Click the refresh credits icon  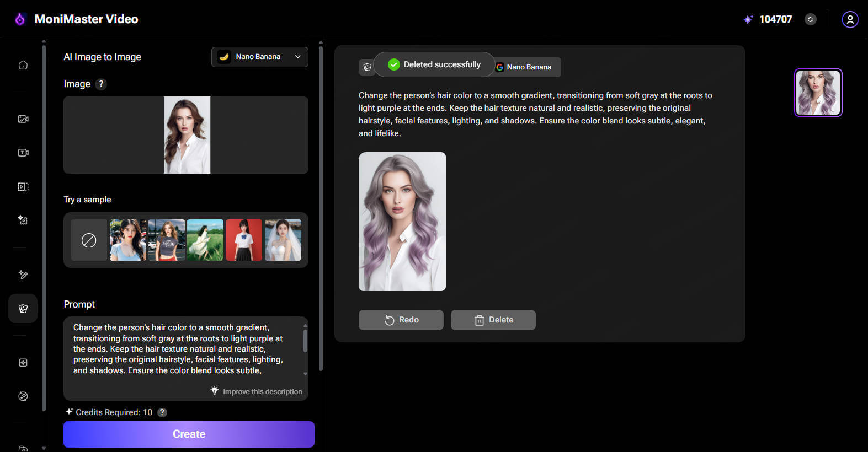pyautogui.click(x=811, y=19)
